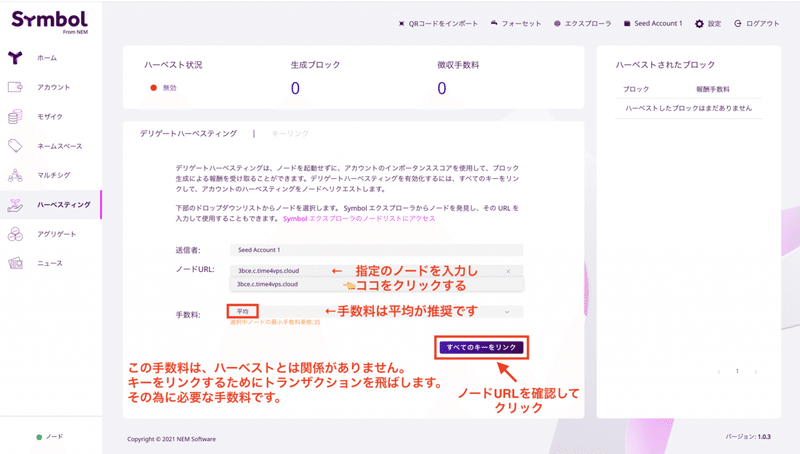Go to アグリゲート menu item
The image size is (800, 454).
coord(57,234)
